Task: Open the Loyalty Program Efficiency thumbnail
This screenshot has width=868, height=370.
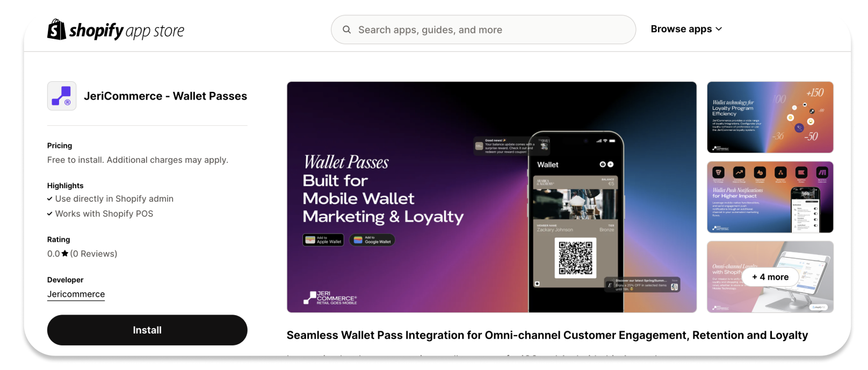Action: [x=770, y=117]
